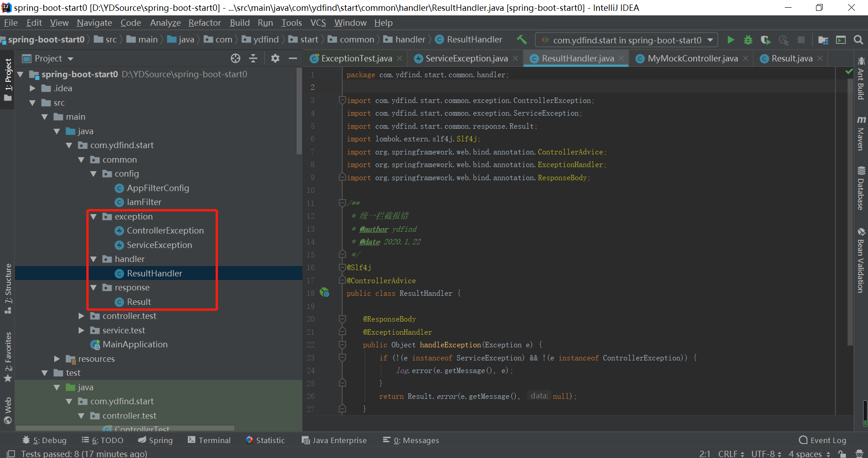This screenshot has width=868, height=458.
Task: Click the Build project hammer icon
Action: (522, 40)
